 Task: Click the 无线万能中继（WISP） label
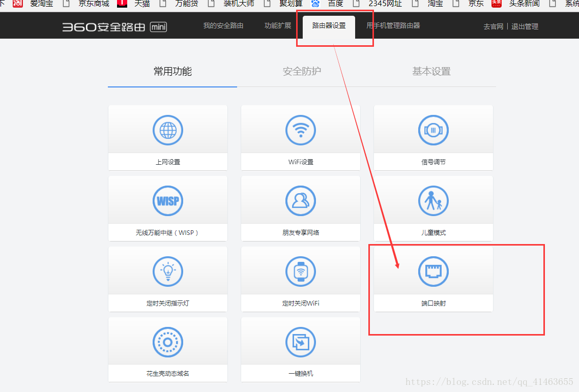[x=167, y=232]
